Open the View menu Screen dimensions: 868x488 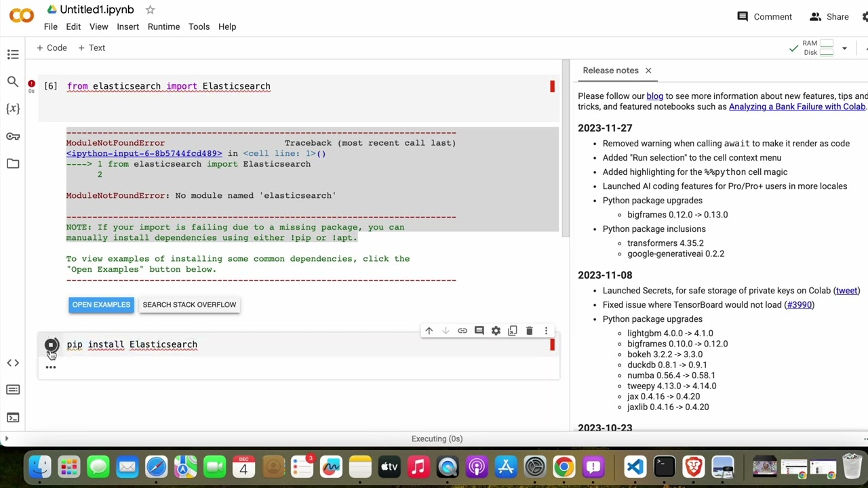pos(98,26)
